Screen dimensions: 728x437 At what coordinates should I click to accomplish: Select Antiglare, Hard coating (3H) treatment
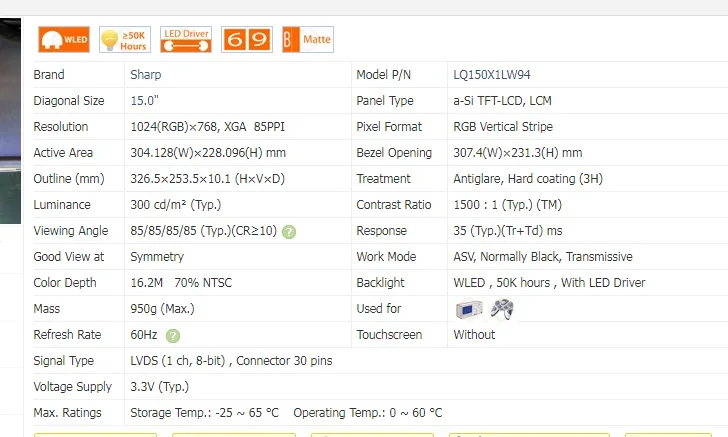(528, 179)
